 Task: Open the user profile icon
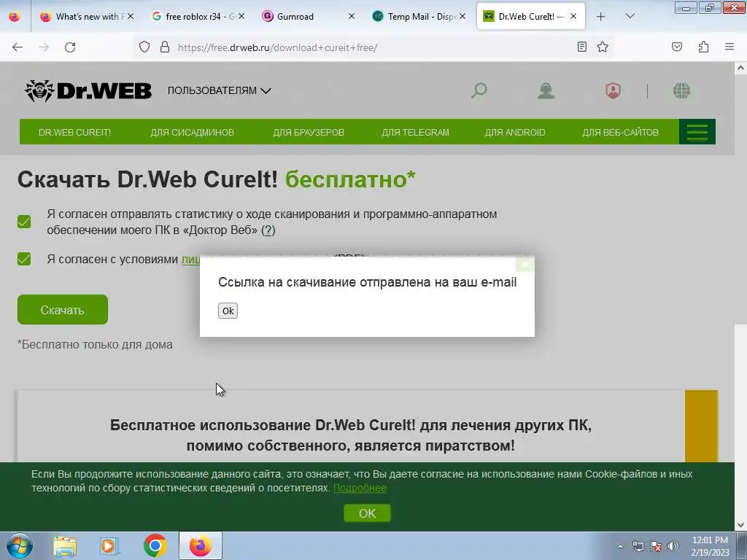click(546, 90)
